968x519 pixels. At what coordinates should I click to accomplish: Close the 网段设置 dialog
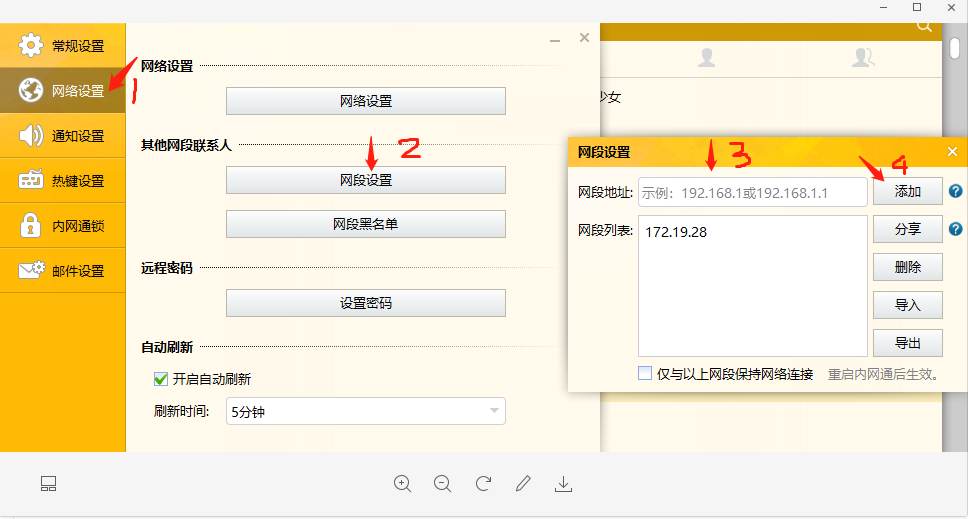[953, 152]
